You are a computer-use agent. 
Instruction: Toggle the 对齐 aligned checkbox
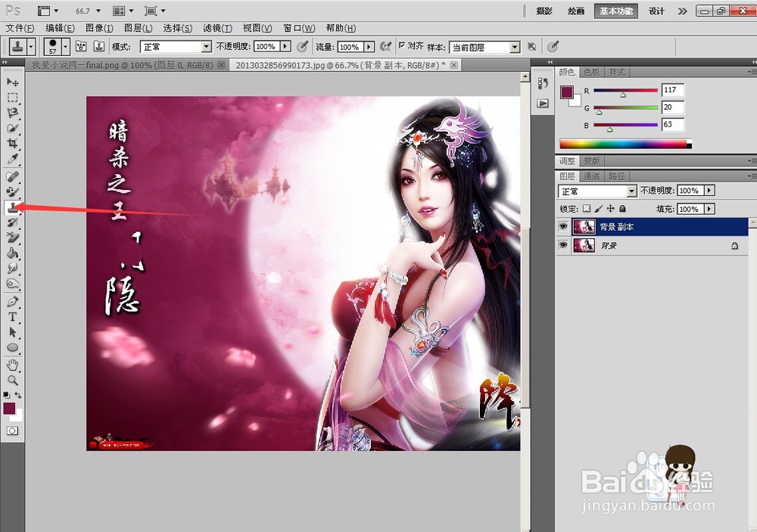point(402,45)
